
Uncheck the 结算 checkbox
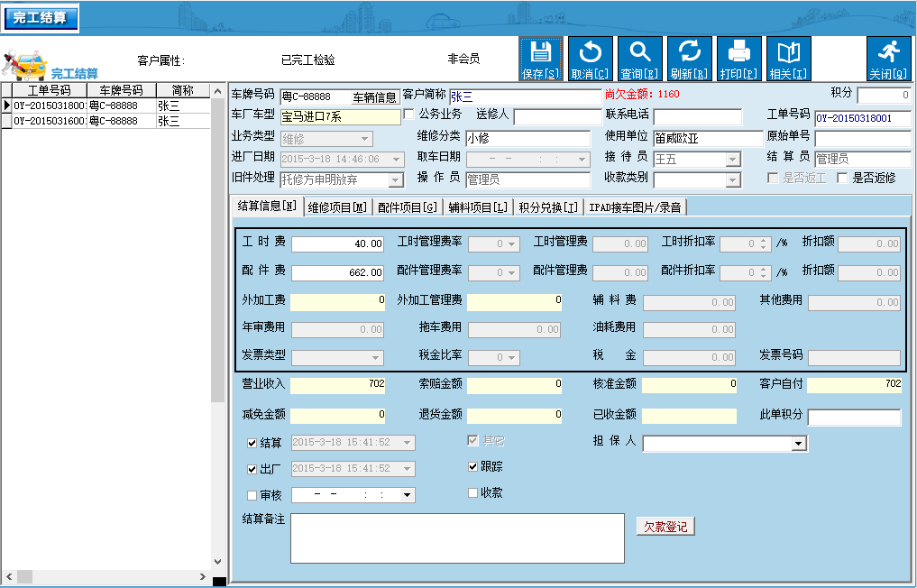point(252,443)
